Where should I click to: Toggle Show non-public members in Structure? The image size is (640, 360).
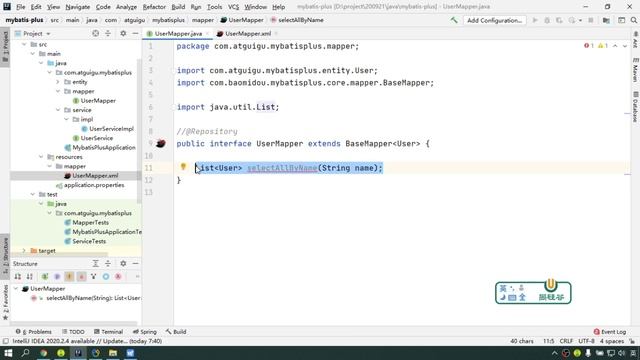click(x=82, y=277)
